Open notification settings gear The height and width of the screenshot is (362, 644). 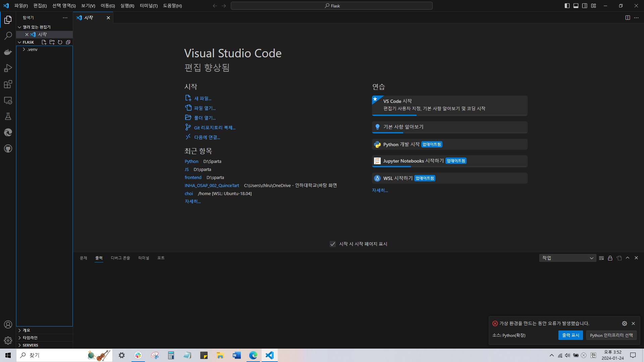click(x=625, y=323)
